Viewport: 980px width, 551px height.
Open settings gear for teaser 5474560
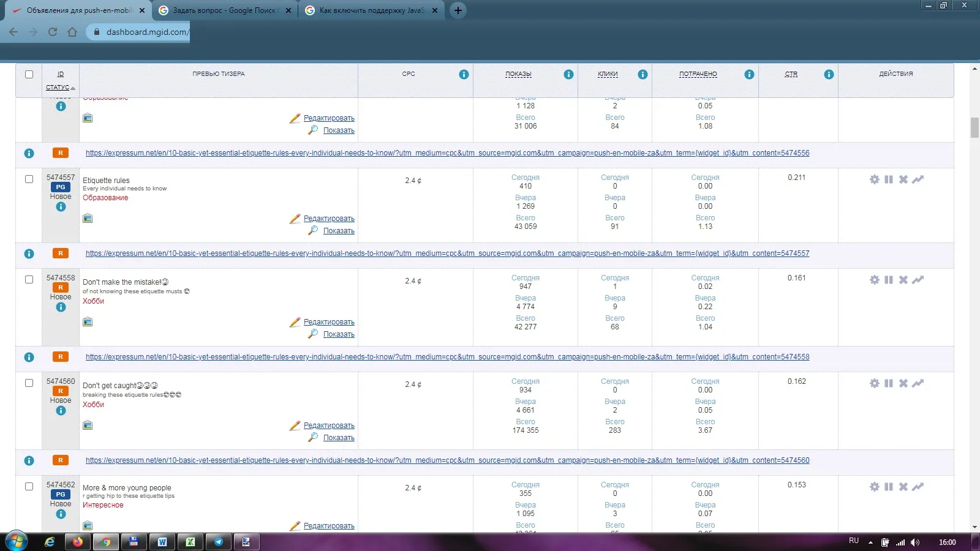click(x=874, y=383)
